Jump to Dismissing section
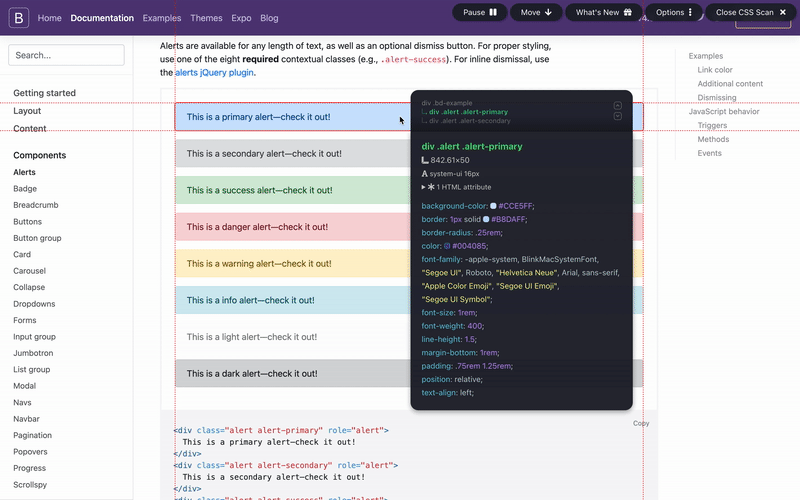The width and height of the screenshot is (800, 500). (717, 97)
